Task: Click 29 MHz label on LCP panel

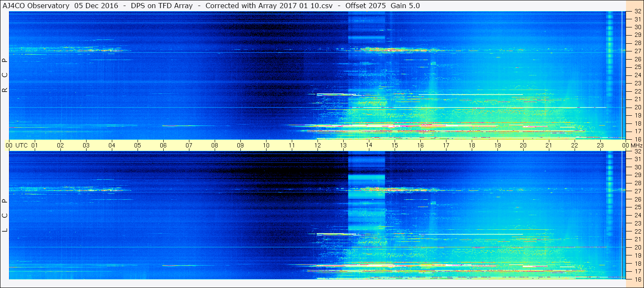Action: click(638, 175)
